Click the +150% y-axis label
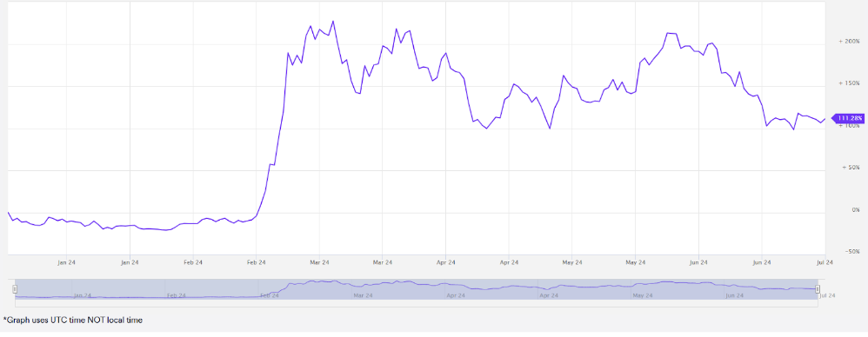868x337 pixels. pyautogui.click(x=849, y=83)
